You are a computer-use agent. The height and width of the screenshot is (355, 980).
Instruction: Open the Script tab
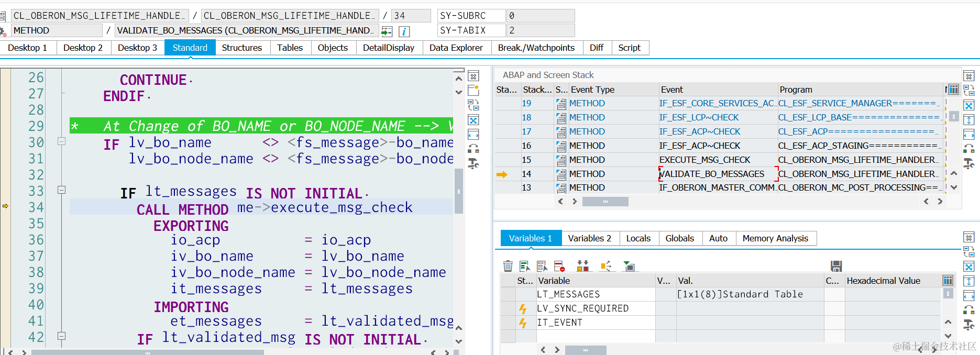pyautogui.click(x=629, y=48)
